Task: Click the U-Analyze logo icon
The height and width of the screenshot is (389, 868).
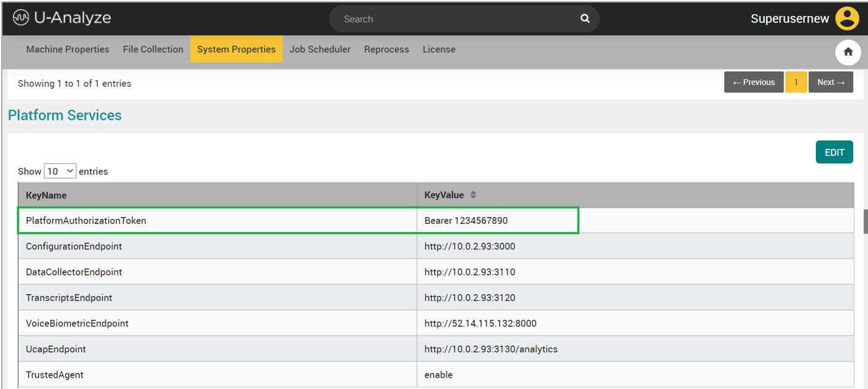Action: coord(21,18)
